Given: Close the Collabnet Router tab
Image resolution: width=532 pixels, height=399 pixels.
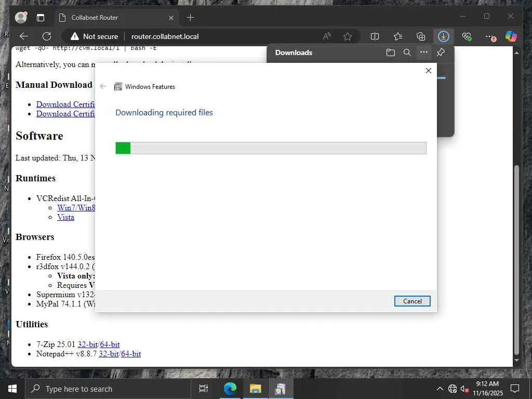Looking at the screenshot, I should [x=171, y=18].
